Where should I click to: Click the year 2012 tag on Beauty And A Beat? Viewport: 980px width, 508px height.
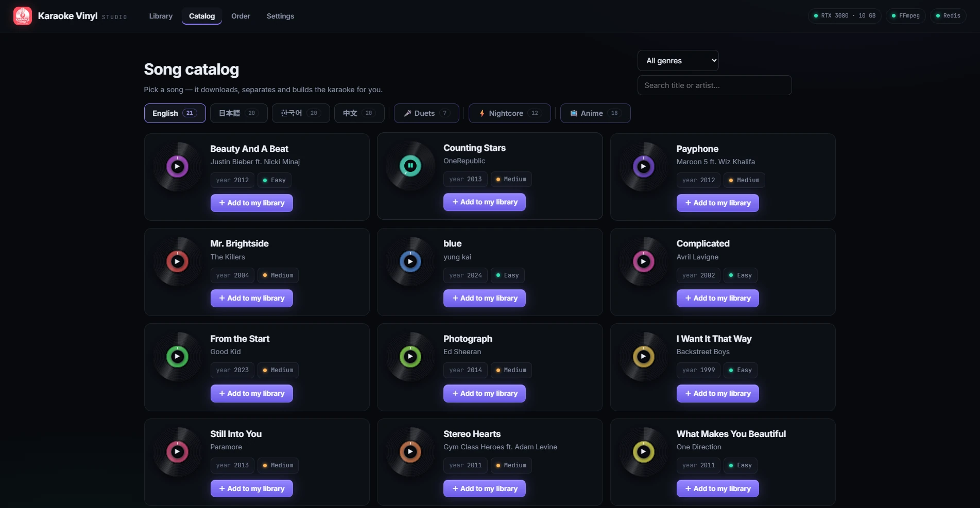232,180
